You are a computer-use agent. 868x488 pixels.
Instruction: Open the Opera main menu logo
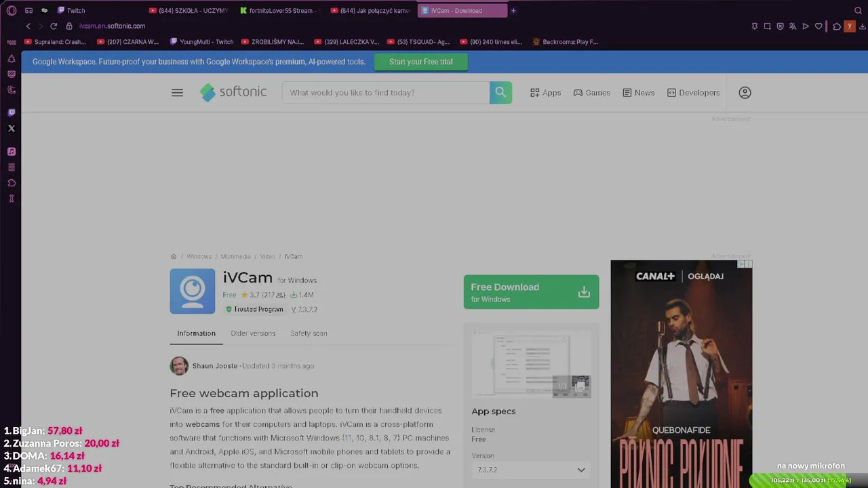(12, 10)
